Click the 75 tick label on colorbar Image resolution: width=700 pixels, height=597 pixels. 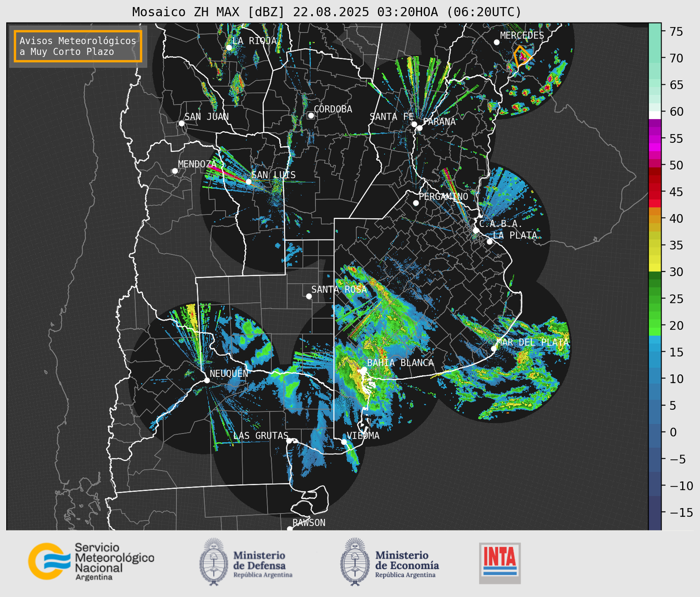[676, 32]
